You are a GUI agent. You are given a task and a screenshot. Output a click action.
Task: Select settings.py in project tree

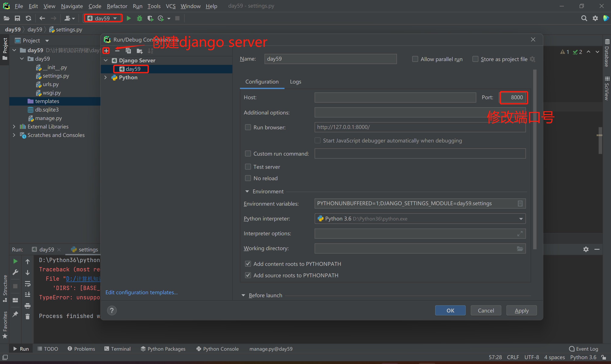pyautogui.click(x=56, y=76)
